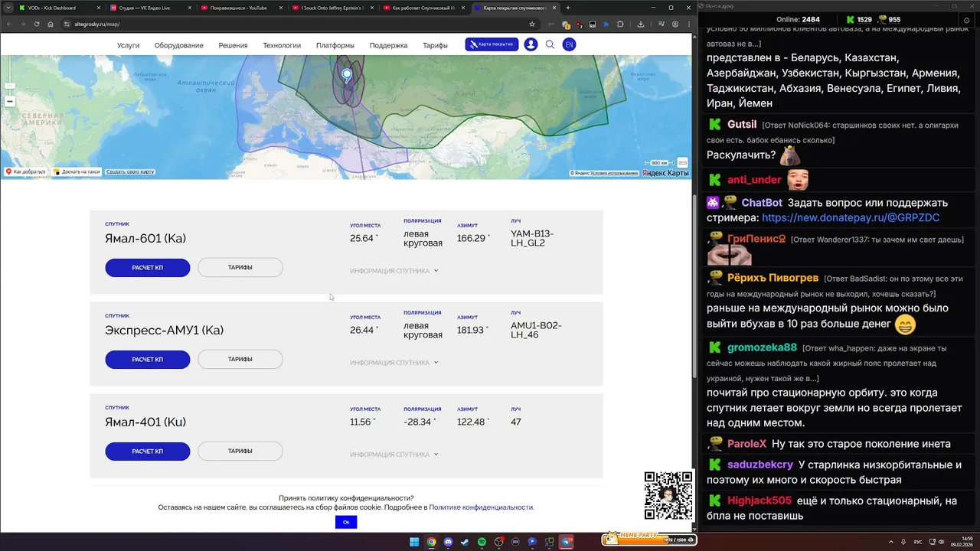980x551 pixels.
Task: Click the QR code image in chat window
Action: (x=668, y=496)
